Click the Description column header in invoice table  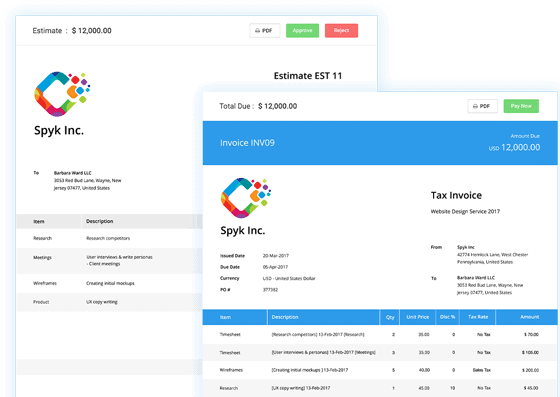click(285, 317)
